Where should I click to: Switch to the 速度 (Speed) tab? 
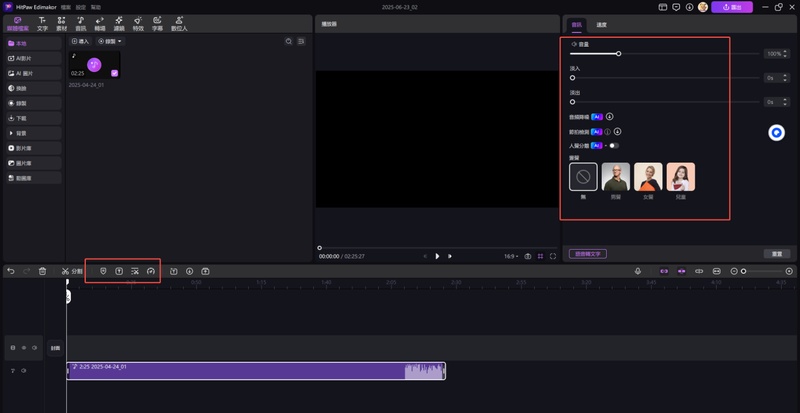(x=601, y=24)
